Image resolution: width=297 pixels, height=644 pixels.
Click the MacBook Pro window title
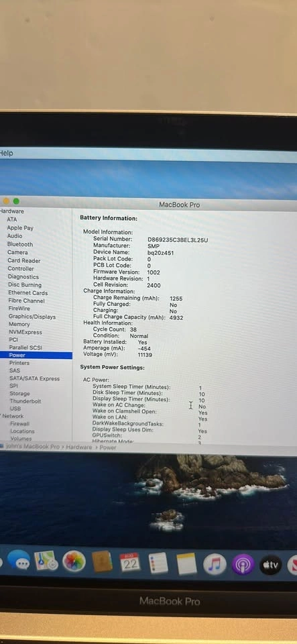click(x=179, y=205)
